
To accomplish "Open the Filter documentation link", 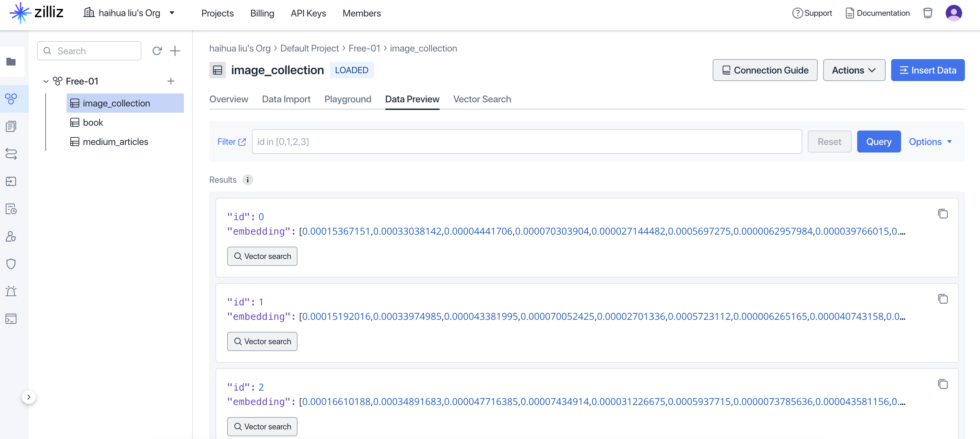I will (231, 142).
